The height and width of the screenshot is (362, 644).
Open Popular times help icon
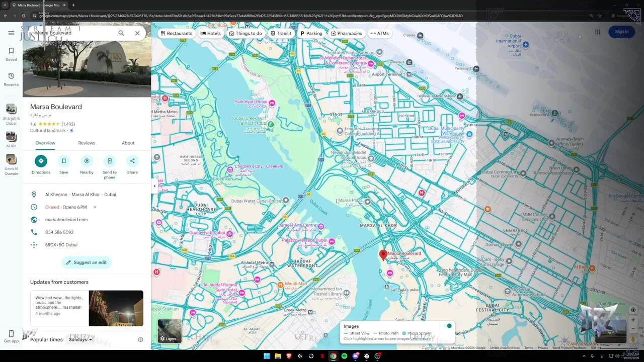(140, 340)
